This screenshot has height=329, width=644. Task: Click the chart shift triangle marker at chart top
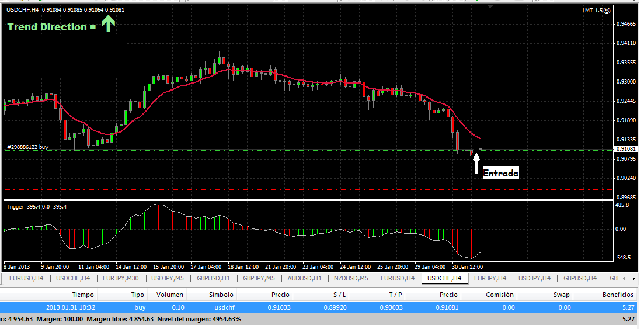tap(490, 7)
